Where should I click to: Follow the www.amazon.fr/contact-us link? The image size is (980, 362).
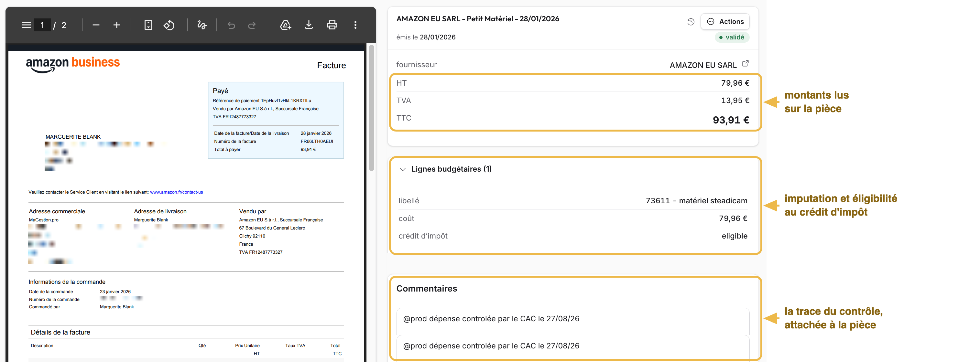tap(177, 192)
